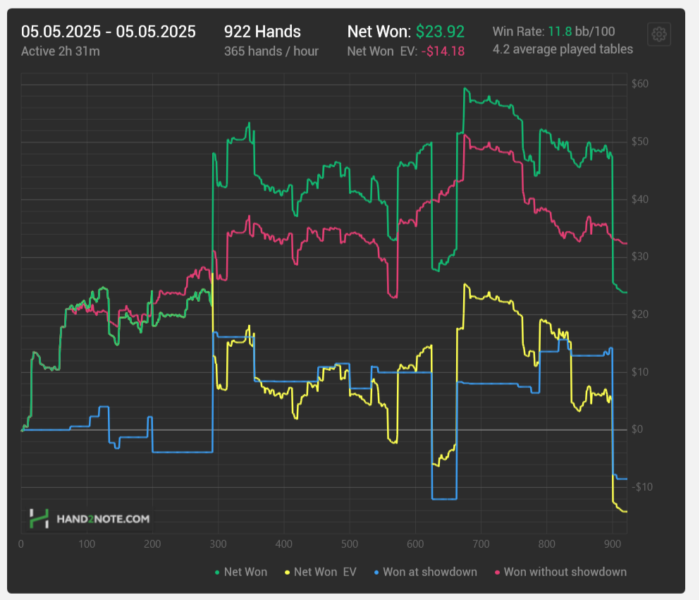The width and height of the screenshot is (700, 600).
Task: Click the Net Won $23.92 value
Action: [x=440, y=32]
